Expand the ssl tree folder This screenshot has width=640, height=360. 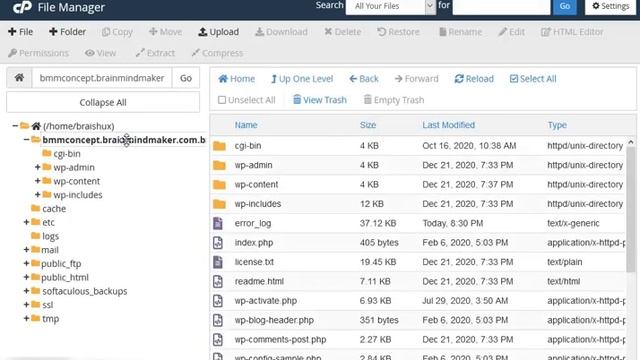(26, 304)
